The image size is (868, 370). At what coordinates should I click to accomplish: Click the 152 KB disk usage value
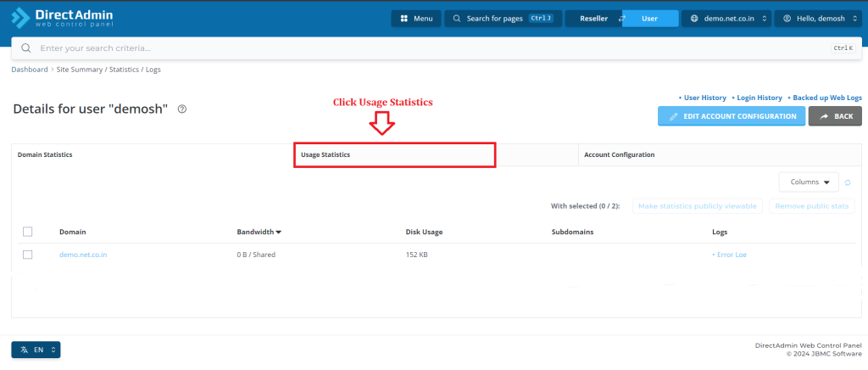pyautogui.click(x=416, y=255)
